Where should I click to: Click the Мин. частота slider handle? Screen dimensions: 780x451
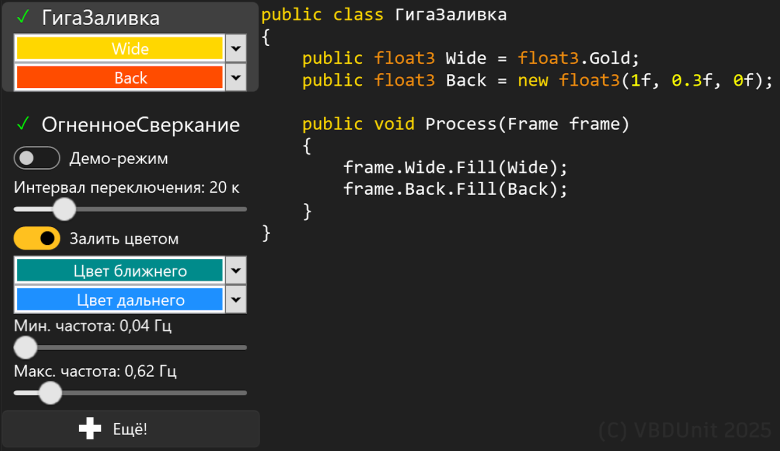25,347
